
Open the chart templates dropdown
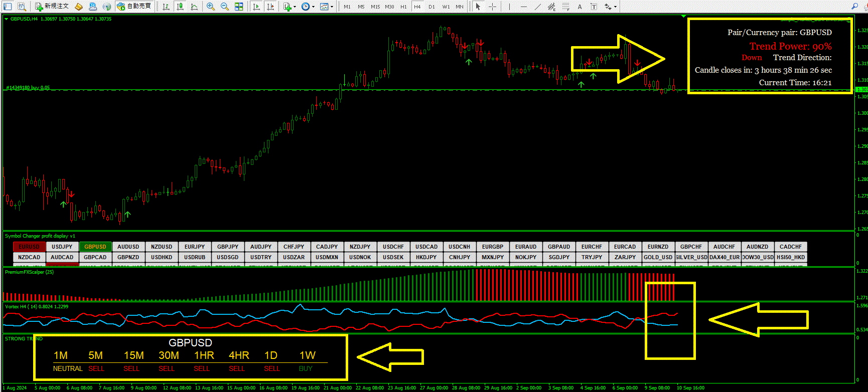[327, 7]
